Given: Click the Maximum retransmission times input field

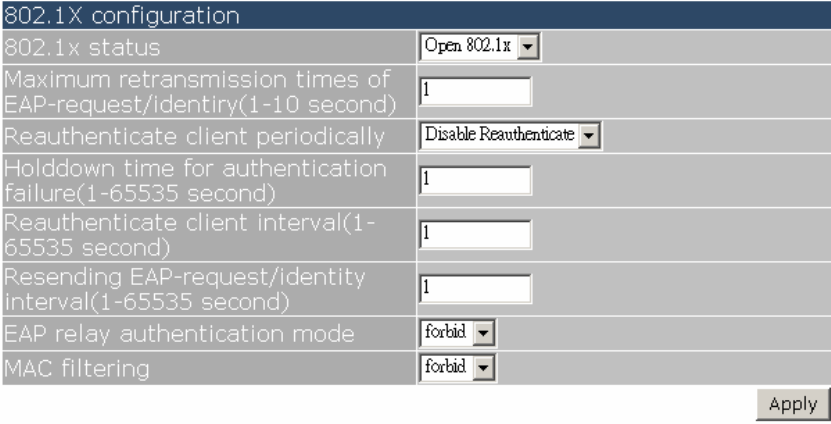Looking at the screenshot, I should pos(475,90).
